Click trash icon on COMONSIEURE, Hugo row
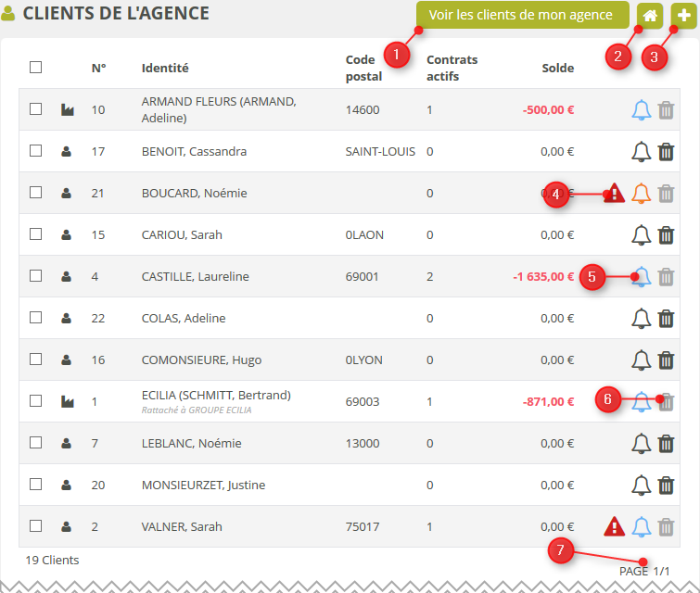The height and width of the screenshot is (593, 700). [x=666, y=360]
